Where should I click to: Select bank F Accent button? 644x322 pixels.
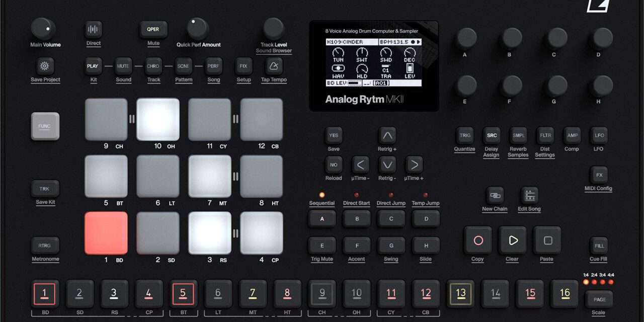357,246
